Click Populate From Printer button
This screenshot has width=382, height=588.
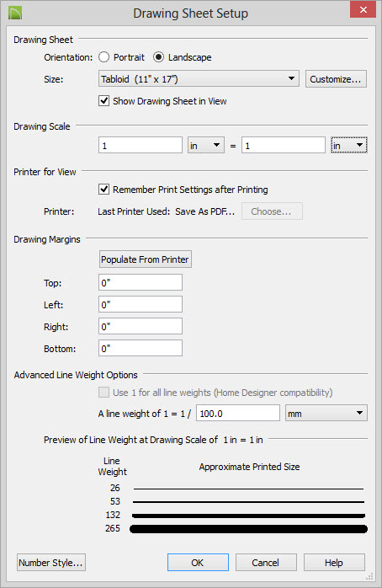(x=145, y=259)
